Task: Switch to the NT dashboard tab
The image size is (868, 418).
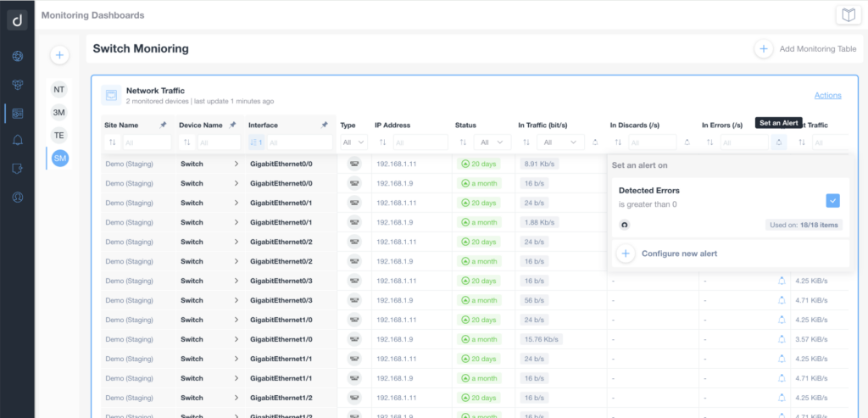Action: pyautogui.click(x=59, y=89)
